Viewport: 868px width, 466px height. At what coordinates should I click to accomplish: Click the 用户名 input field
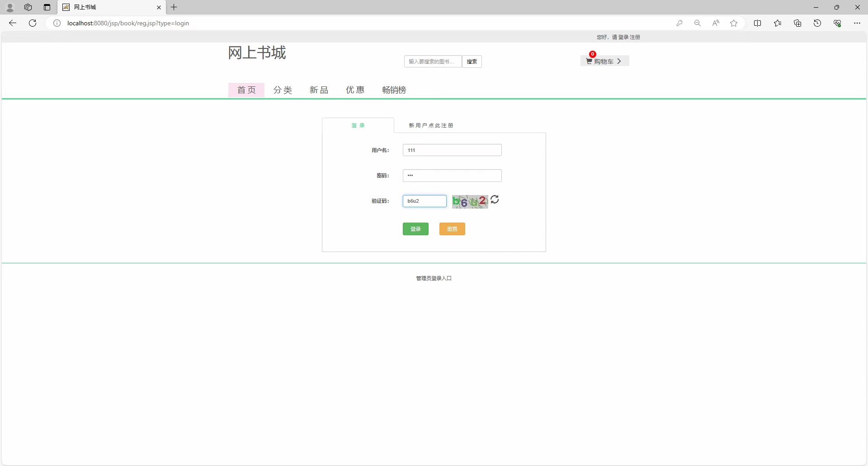tap(452, 150)
